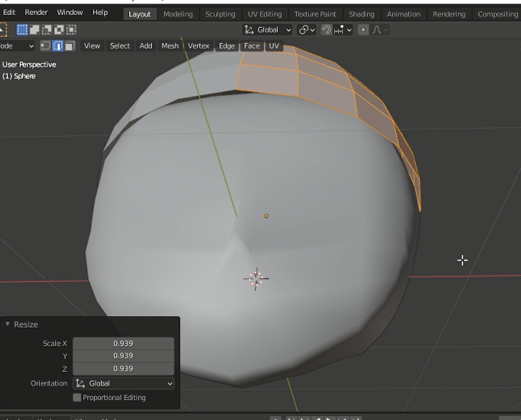521x420 pixels.
Task: Open the Face menu
Action: [x=252, y=46]
